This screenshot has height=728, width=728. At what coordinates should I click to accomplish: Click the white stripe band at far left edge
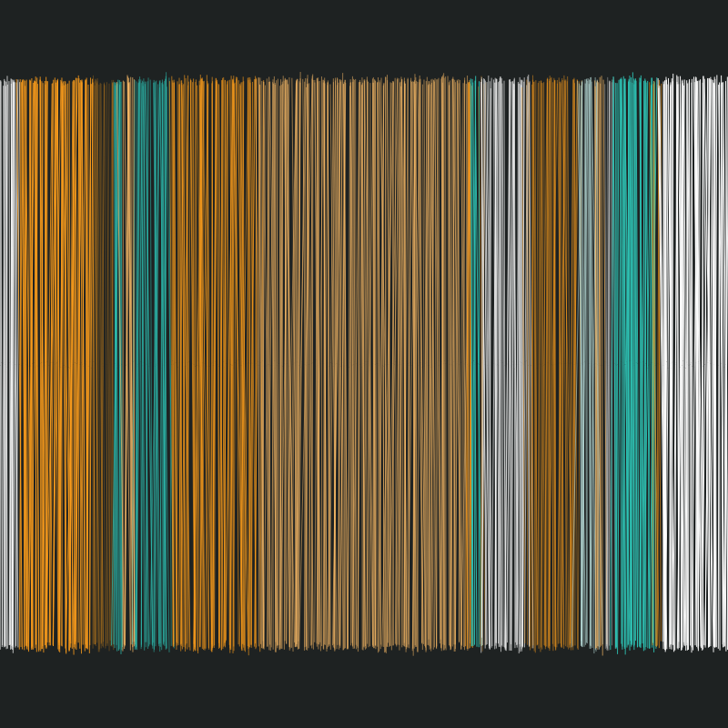7,364
